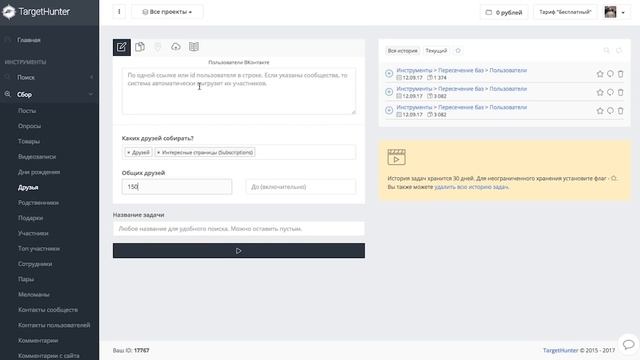Remove the Интересные страницы tag
Viewport: 640px width, 360px height.
[x=158, y=152]
